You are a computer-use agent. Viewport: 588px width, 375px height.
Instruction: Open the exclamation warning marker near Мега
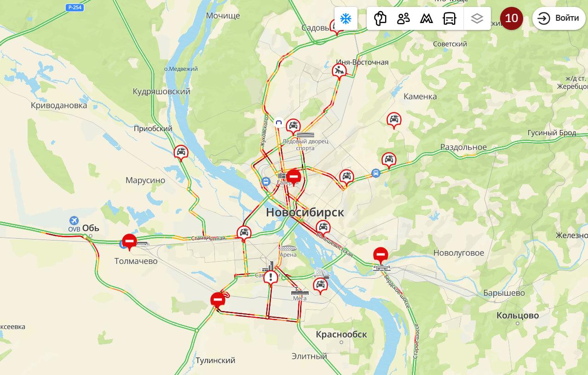click(271, 278)
